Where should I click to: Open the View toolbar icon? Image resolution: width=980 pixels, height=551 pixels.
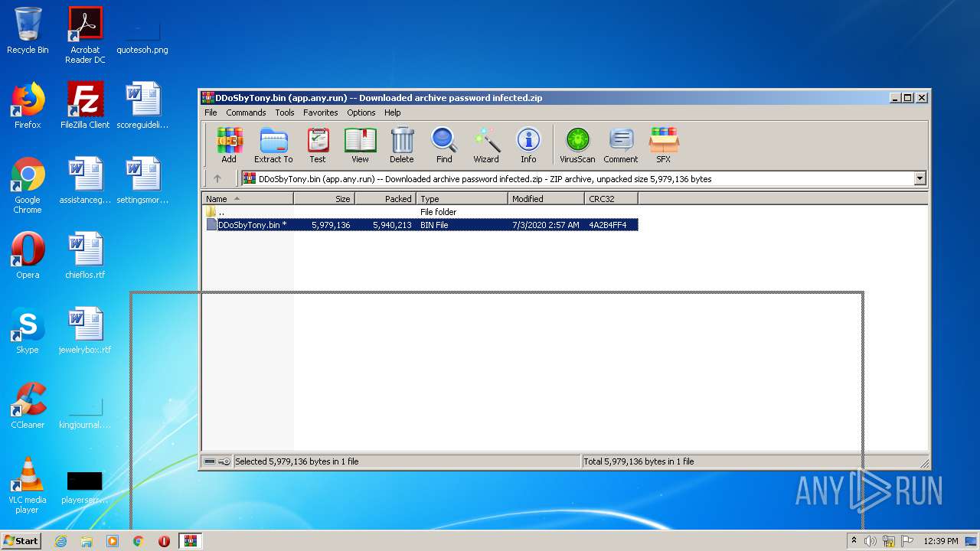point(360,145)
